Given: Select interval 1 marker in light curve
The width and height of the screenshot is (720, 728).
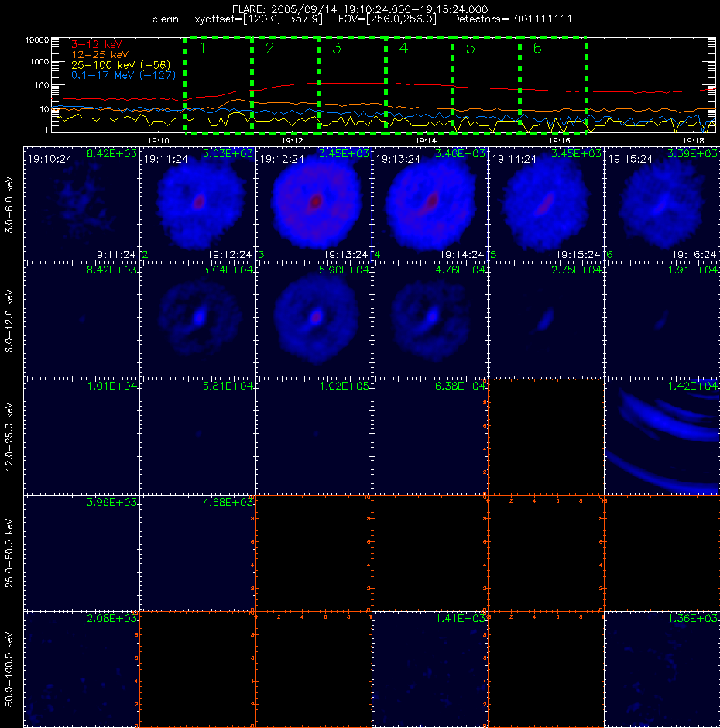Looking at the screenshot, I should [203, 48].
